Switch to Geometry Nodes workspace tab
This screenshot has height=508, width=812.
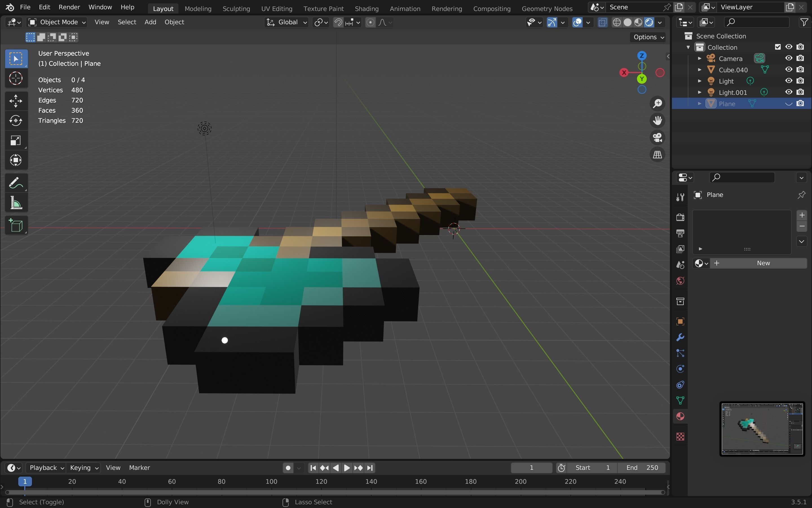[547, 8]
